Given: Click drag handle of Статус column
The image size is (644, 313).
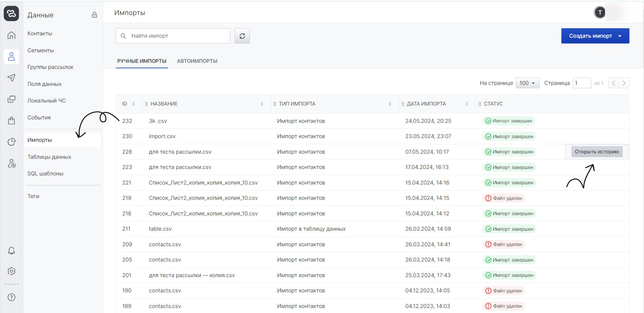Looking at the screenshot, I should (479, 104).
